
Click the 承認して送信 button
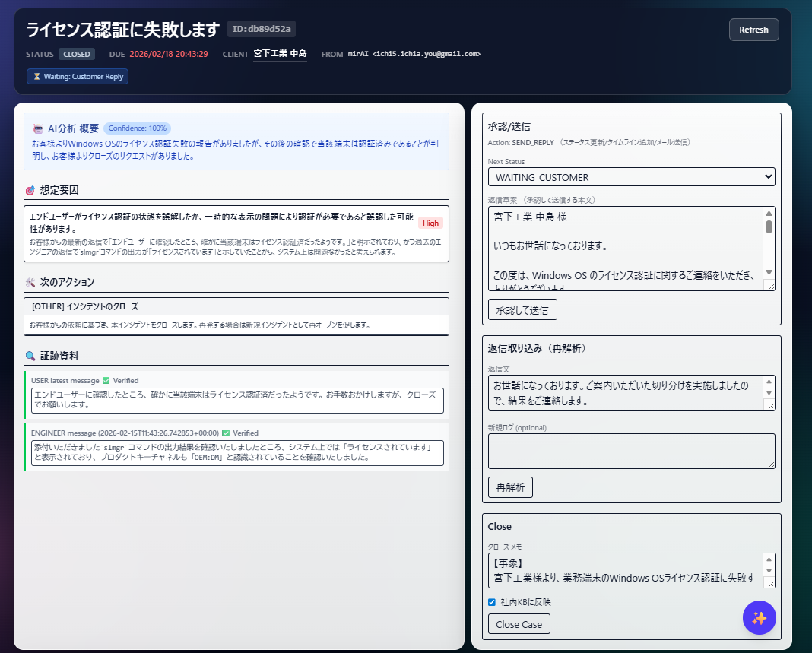[521, 309]
